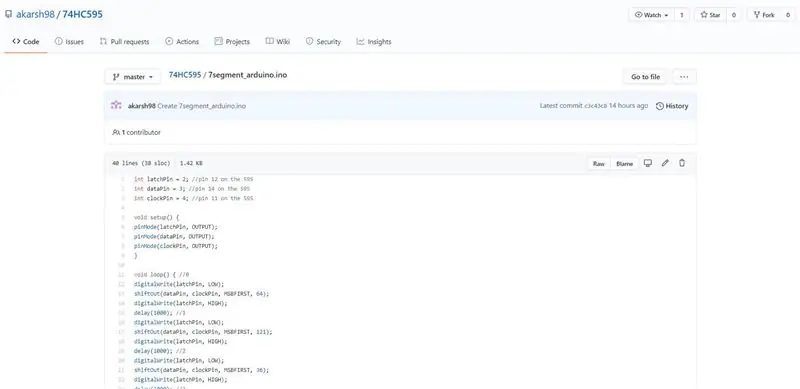
Task: Open the latest commit hash link
Action: (596, 106)
